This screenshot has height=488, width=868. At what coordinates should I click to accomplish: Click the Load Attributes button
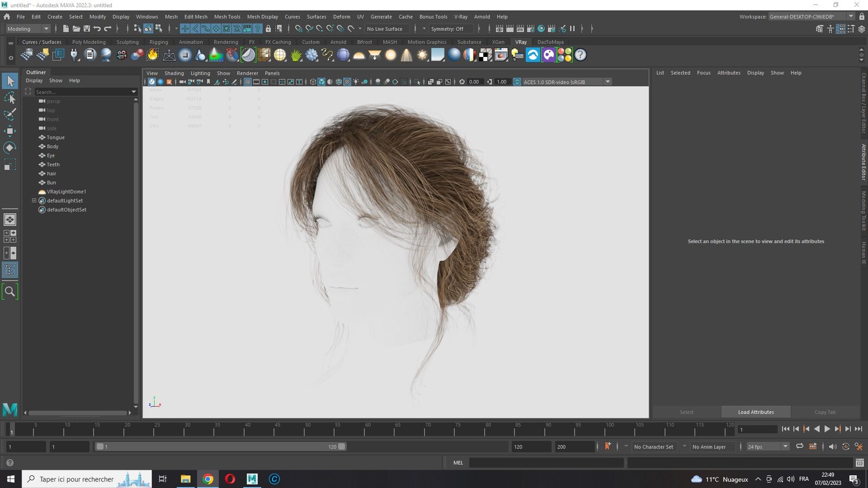(756, 412)
